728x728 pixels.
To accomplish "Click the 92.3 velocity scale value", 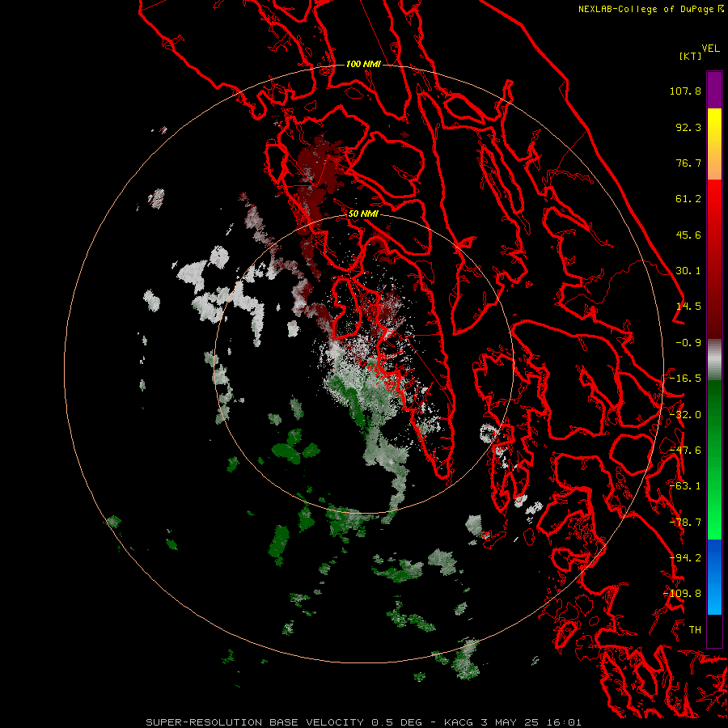I will point(688,127).
